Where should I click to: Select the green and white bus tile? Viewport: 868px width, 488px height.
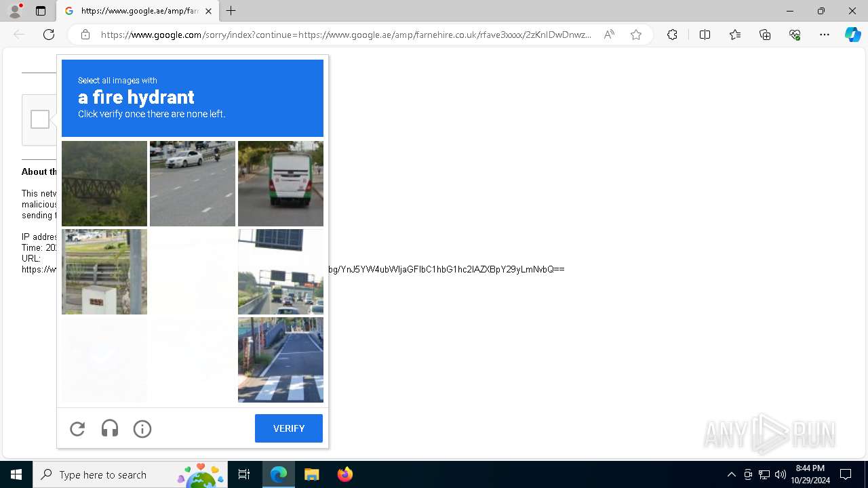(x=281, y=184)
